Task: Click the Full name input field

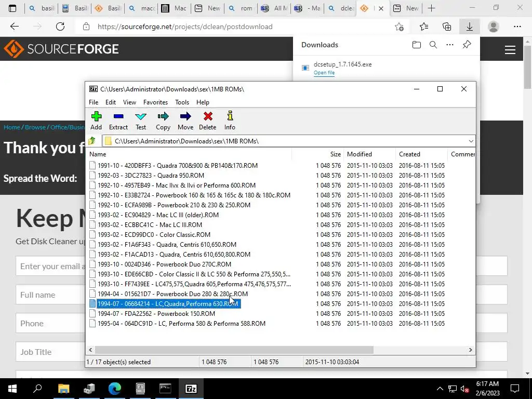Action: (50, 295)
